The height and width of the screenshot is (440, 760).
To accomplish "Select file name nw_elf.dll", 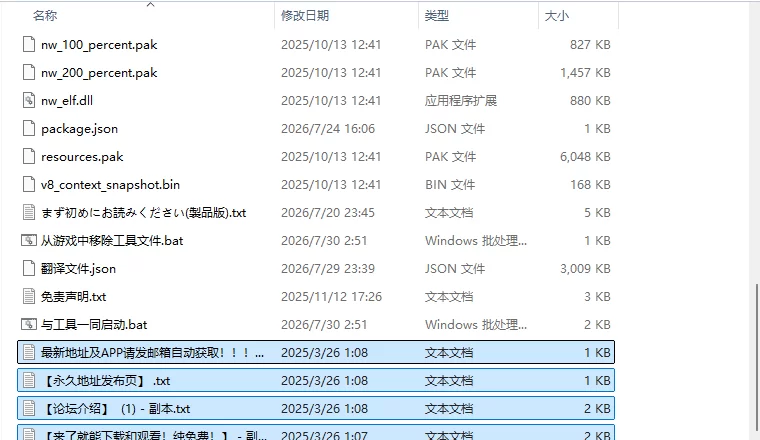I will click(67, 101).
